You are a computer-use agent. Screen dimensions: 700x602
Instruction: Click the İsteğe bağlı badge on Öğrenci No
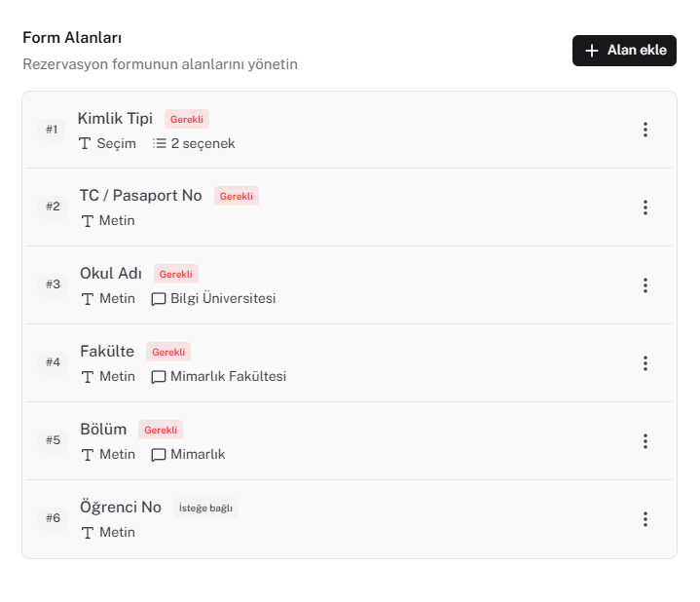205,508
